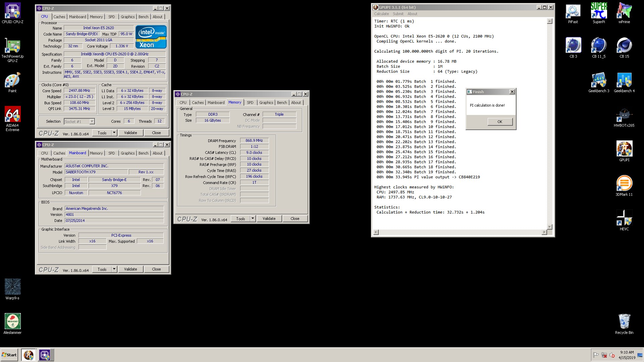This screenshot has height=362, width=644.
Task: Open TechPowerUp GPU-Z desktop icon
Action: [x=12, y=50]
